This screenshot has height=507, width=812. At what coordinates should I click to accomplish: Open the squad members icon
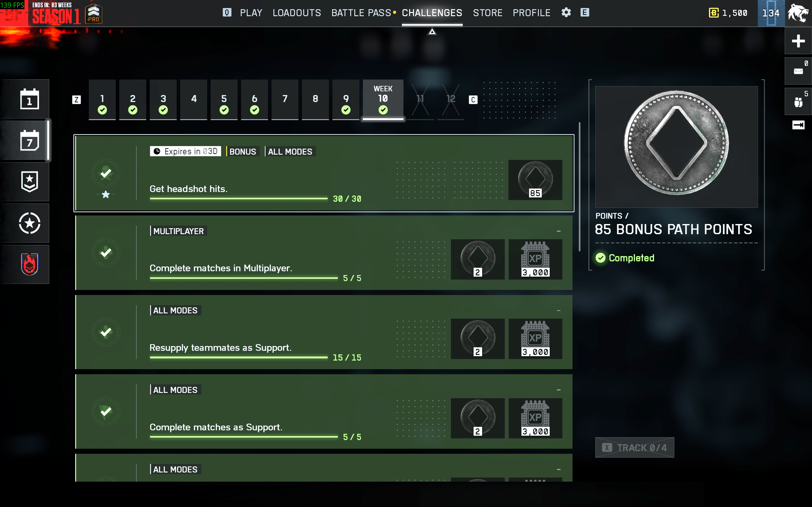[798, 102]
